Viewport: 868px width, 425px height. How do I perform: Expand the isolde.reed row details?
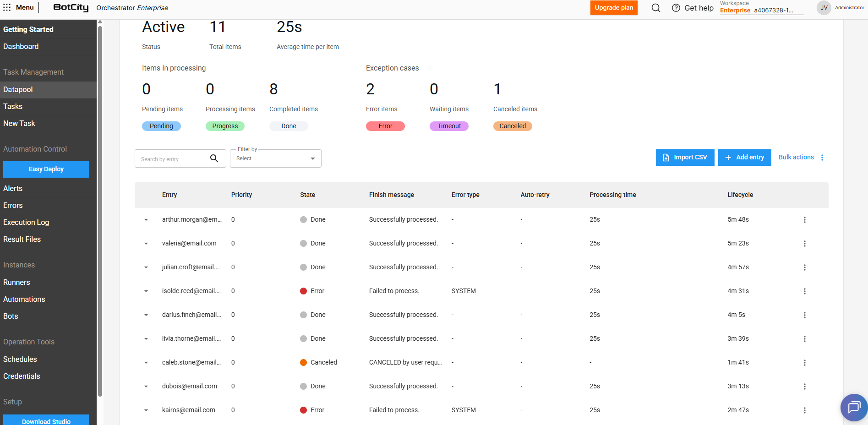146,291
